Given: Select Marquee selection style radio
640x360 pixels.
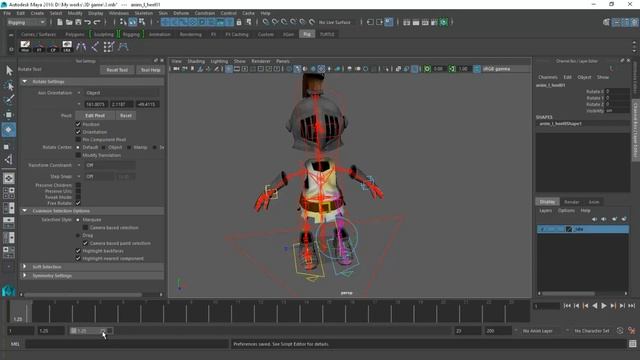Looking at the screenshot, I should click(x=78, y=220).
